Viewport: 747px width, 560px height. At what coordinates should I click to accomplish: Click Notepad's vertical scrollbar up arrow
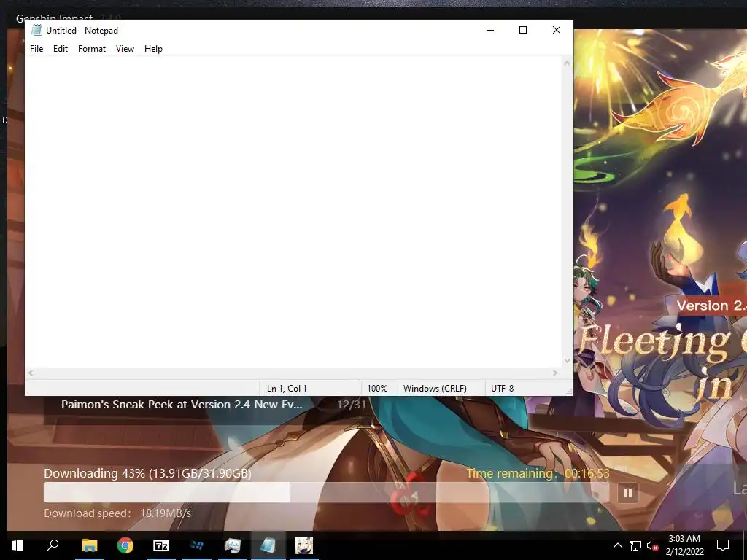(567, 63)
